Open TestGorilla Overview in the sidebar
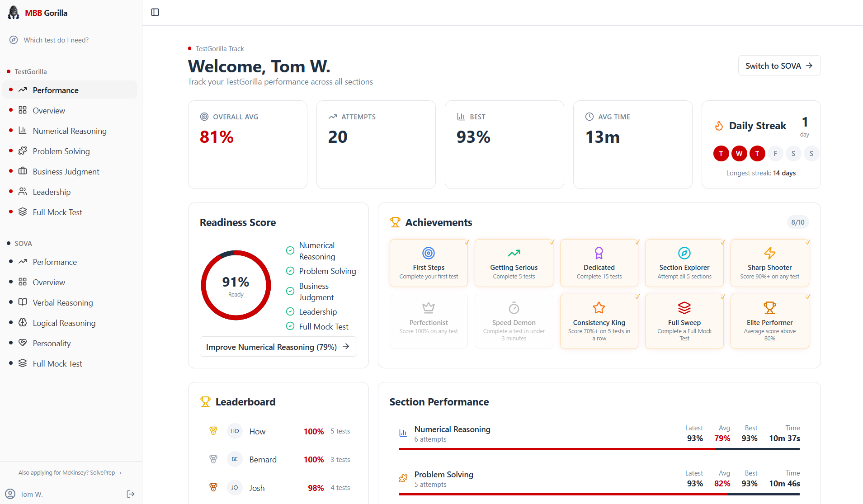The height and width of the screenshot is (504, 863). (70, 110)
